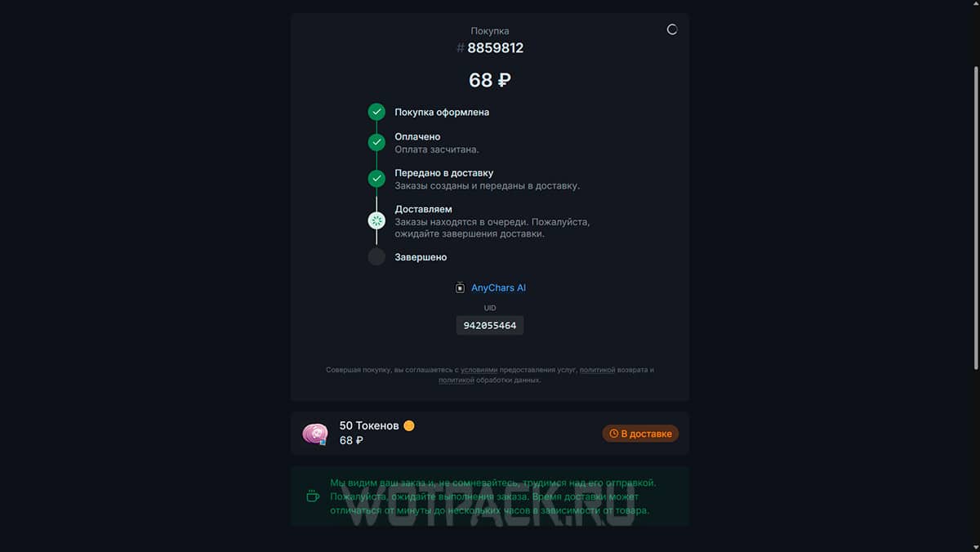This screenshot has height=552, width=980.
Task: Click the 50 Токенов product thumbnail
Action: coord(315,434)
